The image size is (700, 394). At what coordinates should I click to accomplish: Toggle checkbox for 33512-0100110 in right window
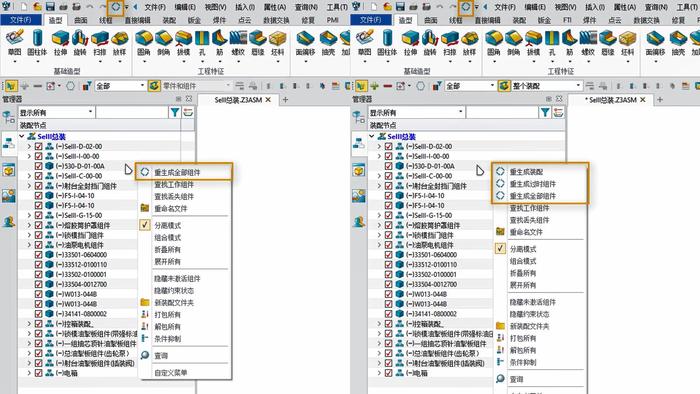[388, 265]
